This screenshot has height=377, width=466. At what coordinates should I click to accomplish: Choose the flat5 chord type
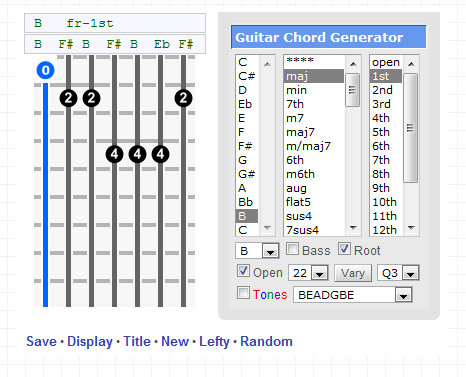[314, 202]
